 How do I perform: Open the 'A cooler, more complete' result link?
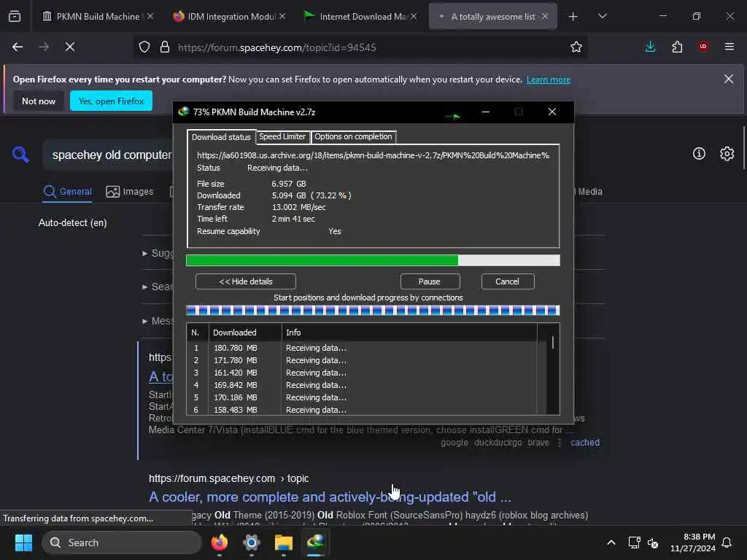tap(330, 497)
